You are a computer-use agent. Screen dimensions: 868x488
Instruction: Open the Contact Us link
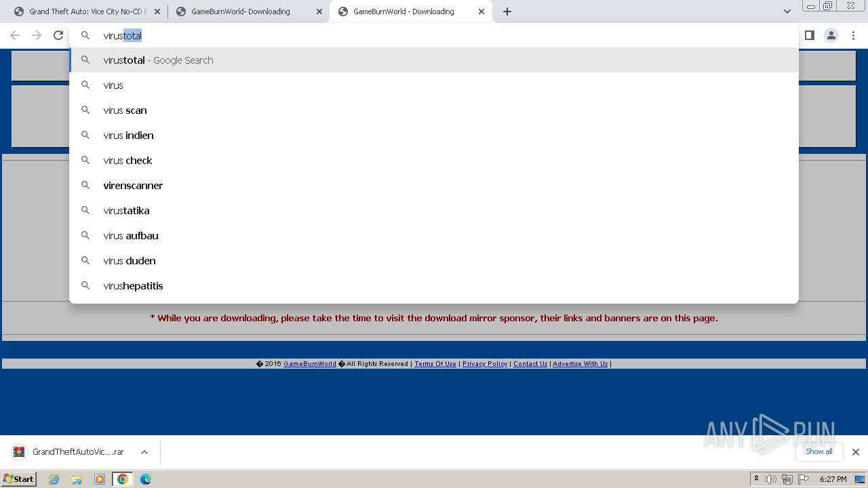530,364
